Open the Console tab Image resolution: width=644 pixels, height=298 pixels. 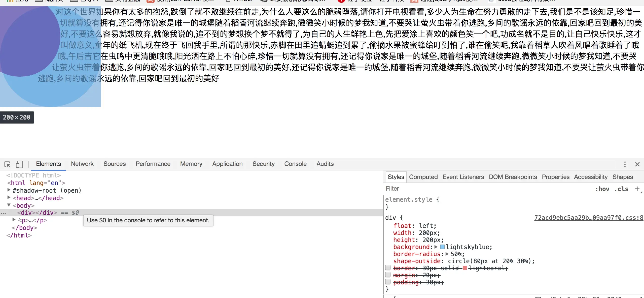295,164
